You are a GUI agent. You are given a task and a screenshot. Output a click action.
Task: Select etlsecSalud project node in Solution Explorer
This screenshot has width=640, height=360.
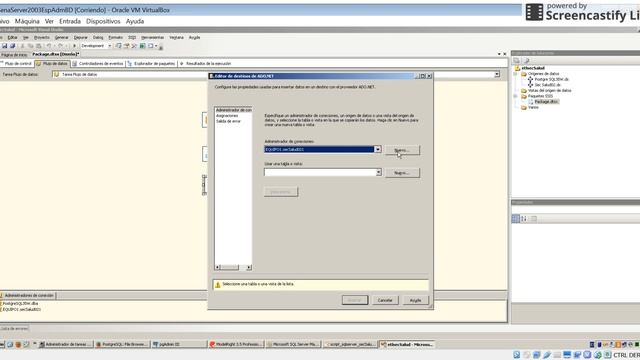click(533, 68)
